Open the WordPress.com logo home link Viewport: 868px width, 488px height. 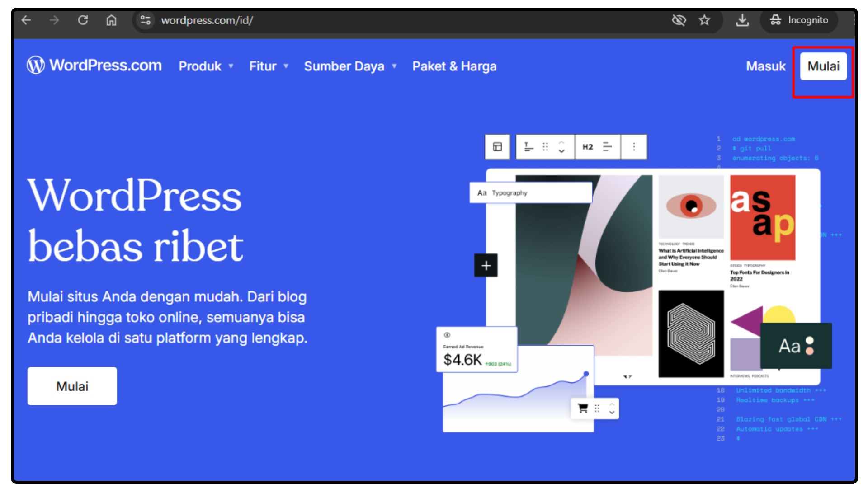(x=94, y=66)
